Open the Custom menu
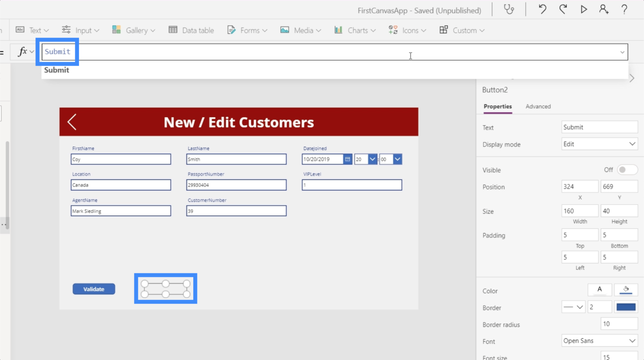This screenshot has height=360, width=644. [462, 30]
